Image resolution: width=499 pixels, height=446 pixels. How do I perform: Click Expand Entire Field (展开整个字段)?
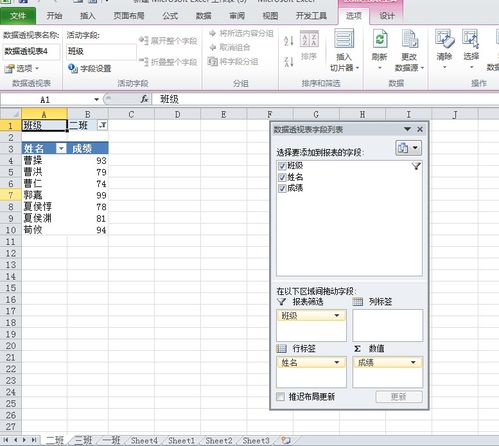[168, 41]
